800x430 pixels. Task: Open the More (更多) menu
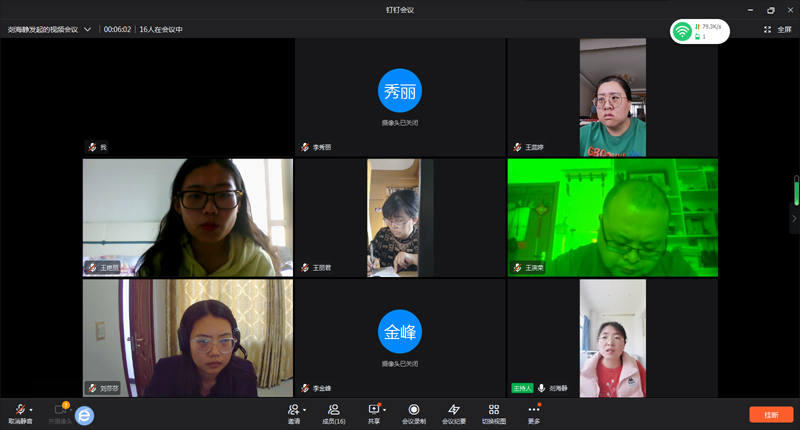pyautogui.click(x=534, y=411)
